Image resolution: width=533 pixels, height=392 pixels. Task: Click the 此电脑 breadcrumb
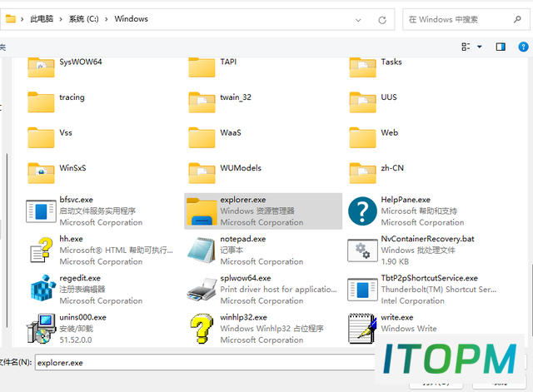coord(42,18)
